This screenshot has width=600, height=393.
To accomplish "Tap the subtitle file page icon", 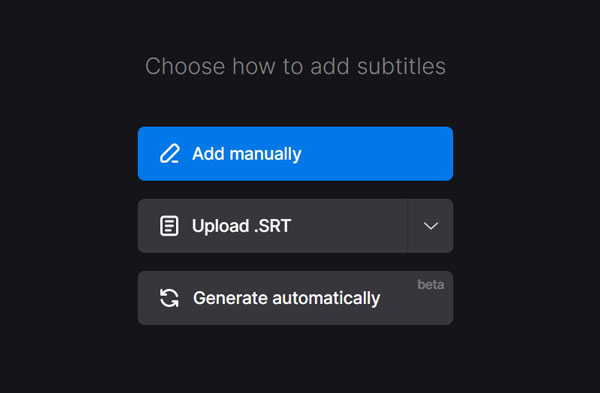I will (169, 226).
